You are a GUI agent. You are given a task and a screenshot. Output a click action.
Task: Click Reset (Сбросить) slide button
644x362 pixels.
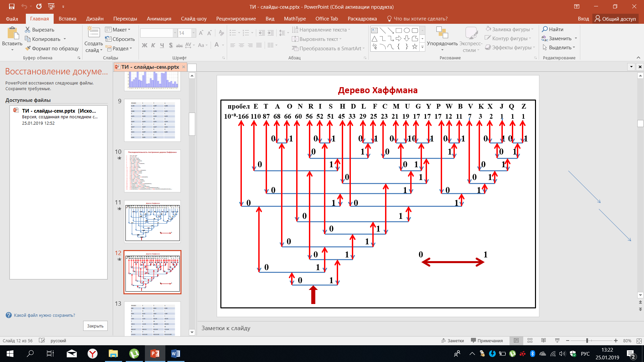pos(120,39)
